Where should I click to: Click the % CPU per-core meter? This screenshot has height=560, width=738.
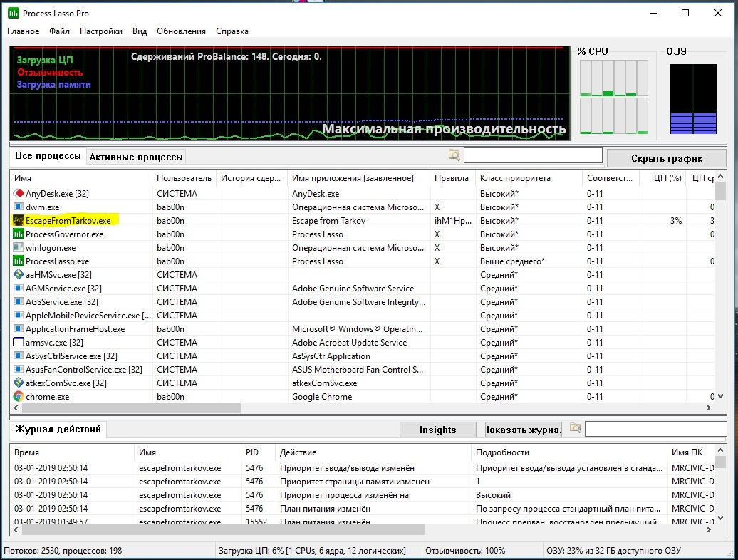[x=614, y=97]
